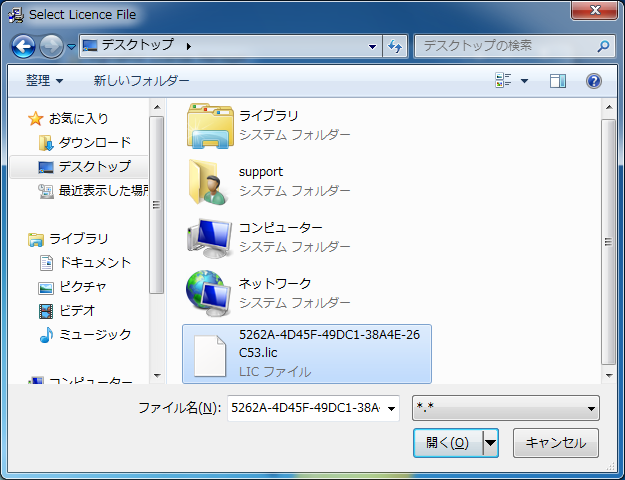Click the large ライブラリ folder icon

[x=210, y=126]
